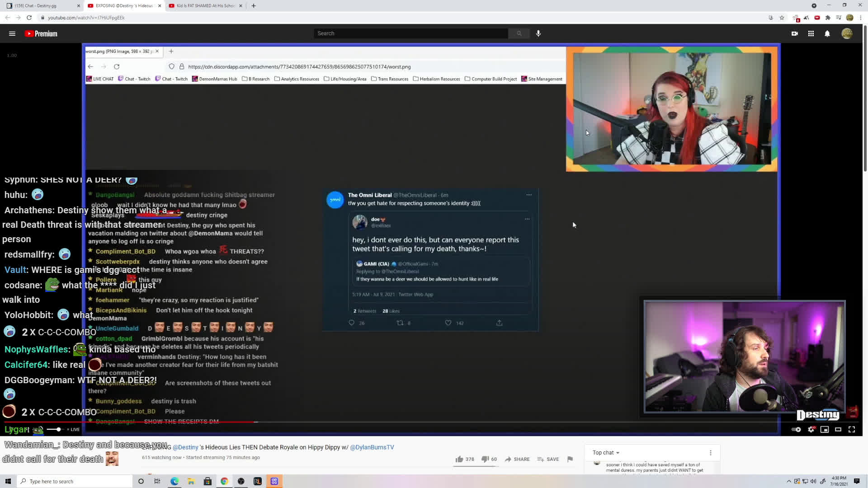Image resolution: width=868 pixels, height=488 pixels.
Task: Report the video with the flag icon
Action: point(570,459)
